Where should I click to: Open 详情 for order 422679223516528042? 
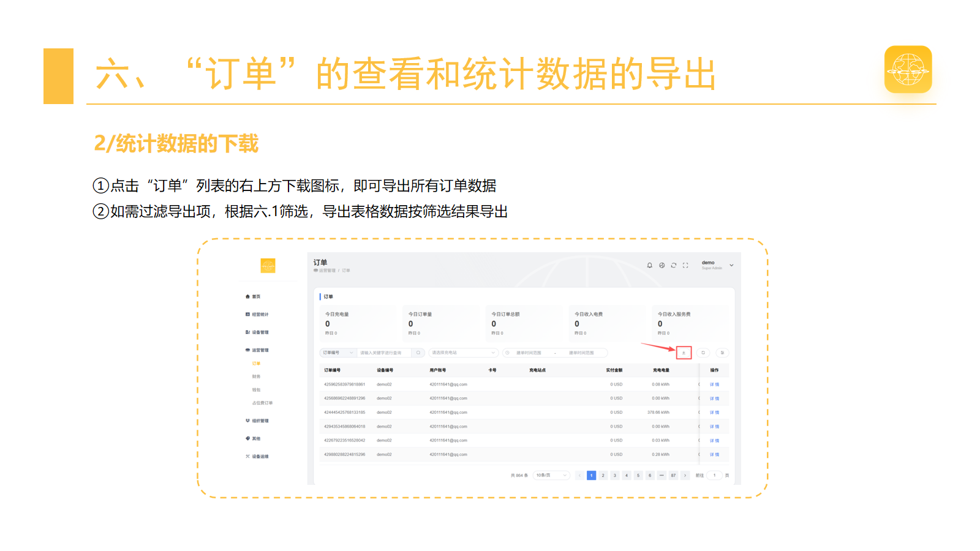714,441
